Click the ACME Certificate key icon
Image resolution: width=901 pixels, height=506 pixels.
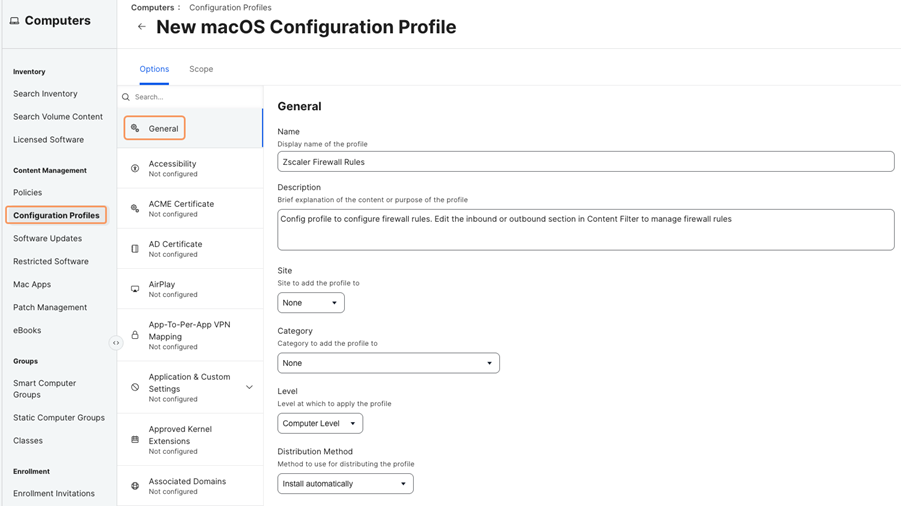(x=135, y=208)
